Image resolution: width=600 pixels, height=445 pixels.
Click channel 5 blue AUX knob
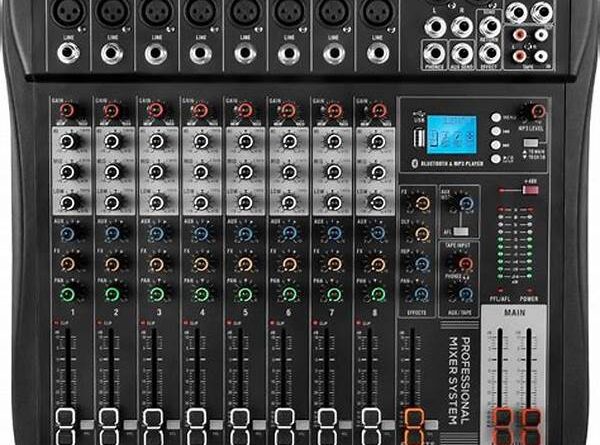(243, 233)
